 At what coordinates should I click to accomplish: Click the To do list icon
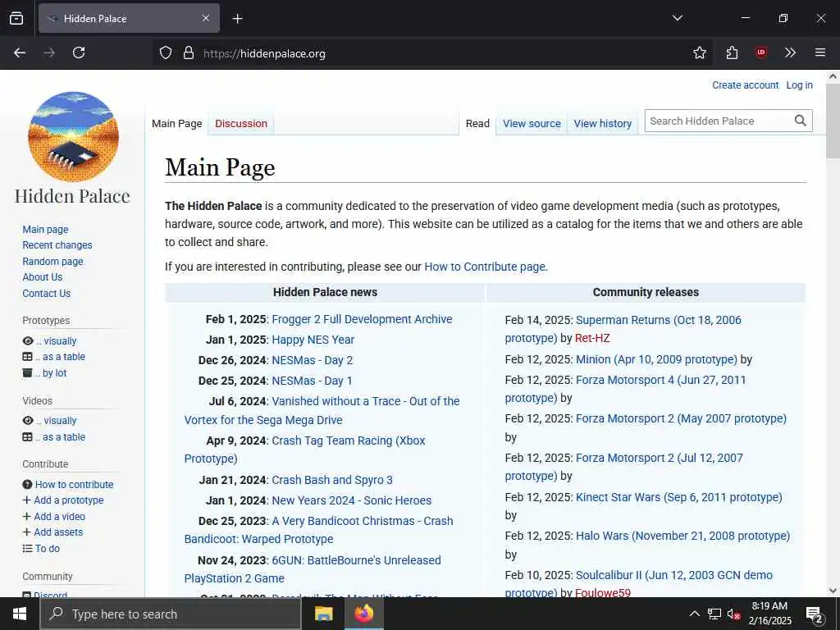pos(27,549)
